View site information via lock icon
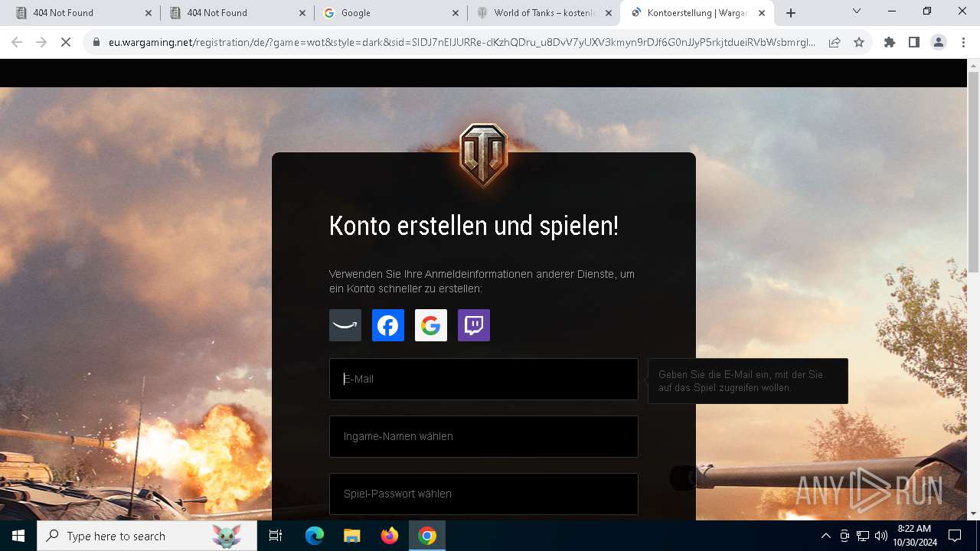This screenshot has height=551, width=980. 96,43
